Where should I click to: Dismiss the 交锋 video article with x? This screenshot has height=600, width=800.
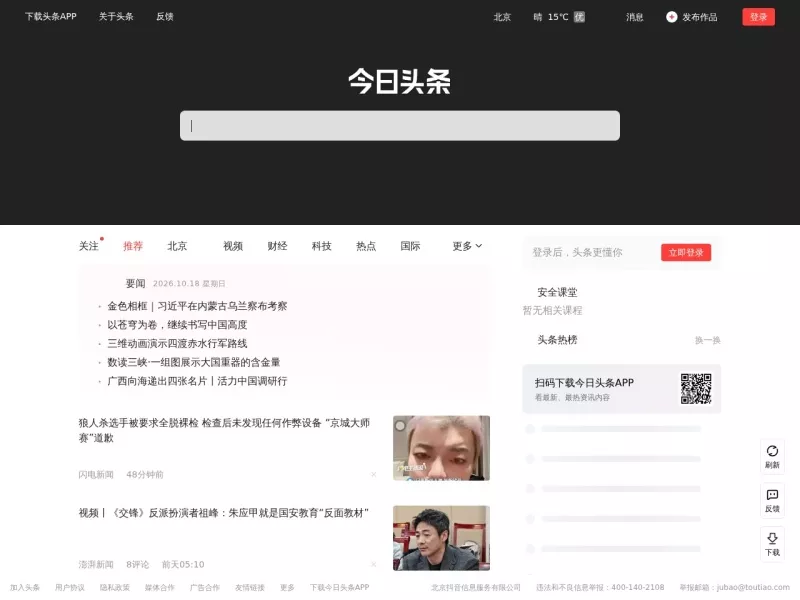click(x=373, y=564)
